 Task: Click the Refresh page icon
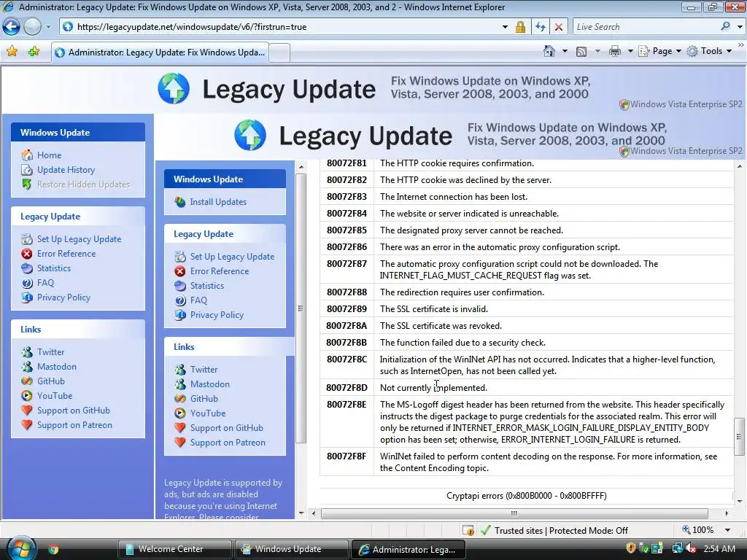pyautogui.click(x=541, y=27)
